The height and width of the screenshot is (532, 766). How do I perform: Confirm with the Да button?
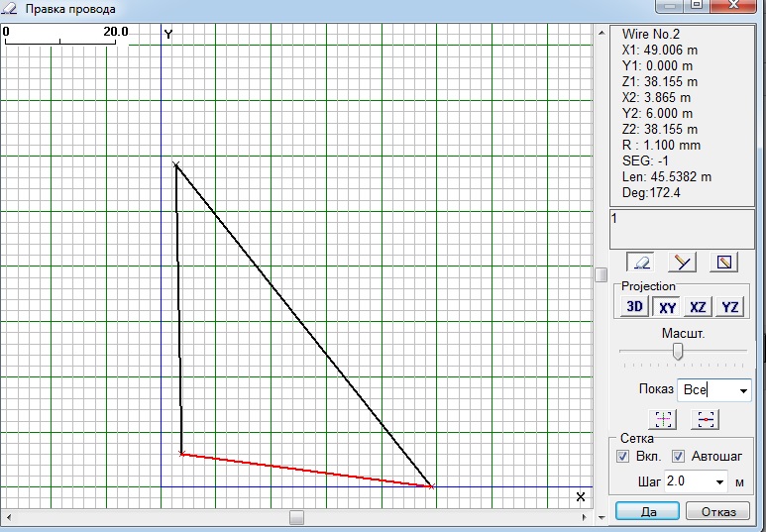click(x=648, y=511)
